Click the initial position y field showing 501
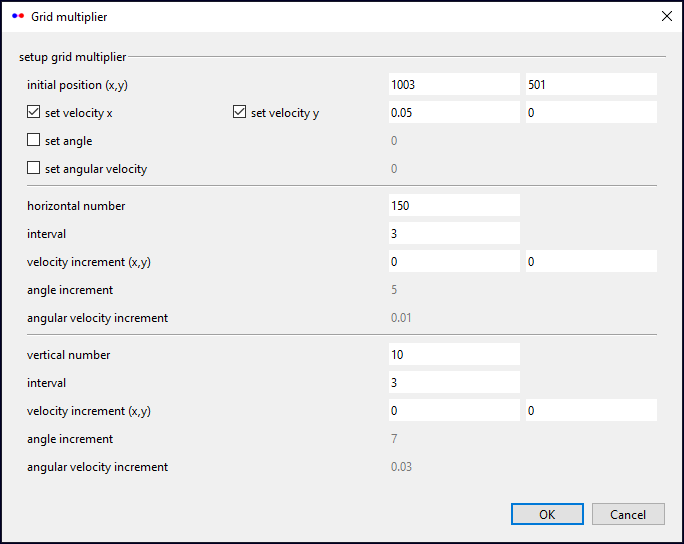This screenshot has width=684, height=544. [590, 85]
